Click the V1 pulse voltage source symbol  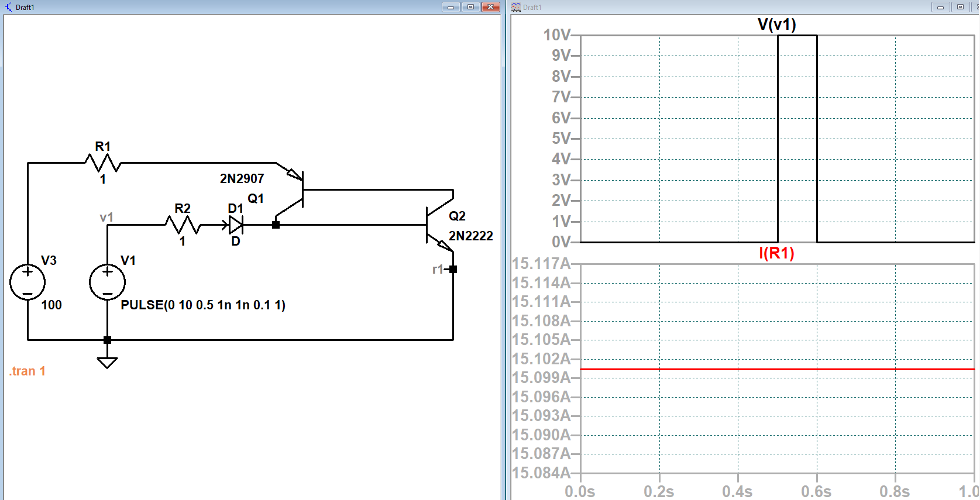pyautogui.click(x=107, y=282)
